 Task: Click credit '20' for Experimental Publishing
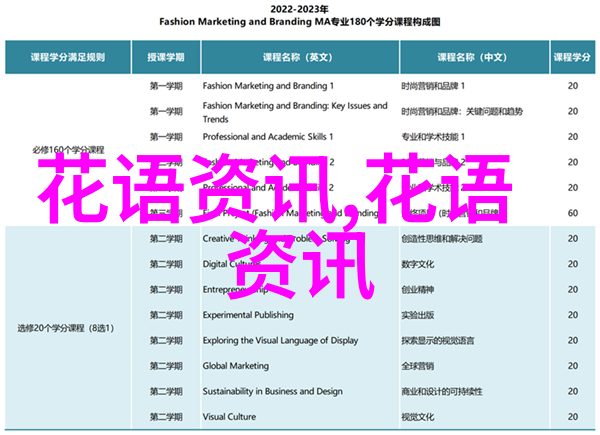(573, 315)
